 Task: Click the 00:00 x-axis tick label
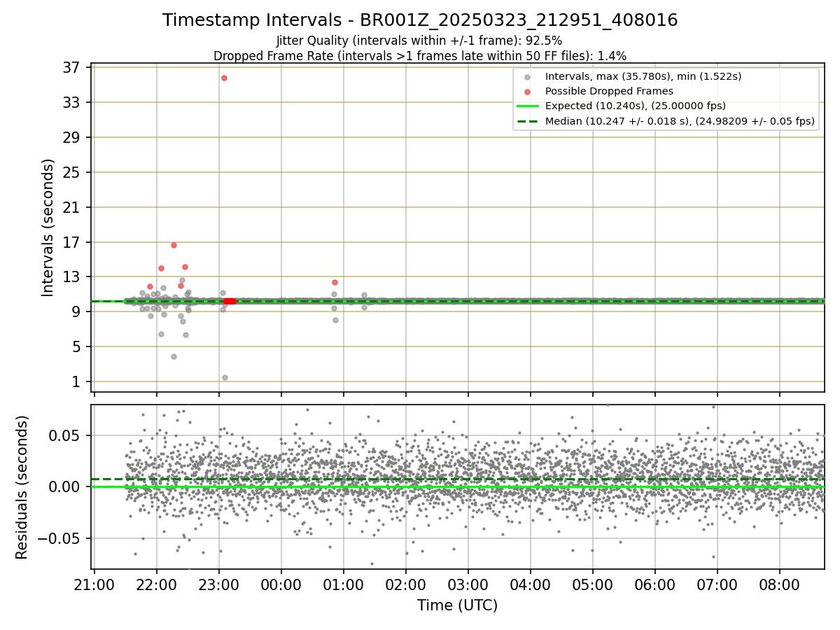(x=281, y=584)
